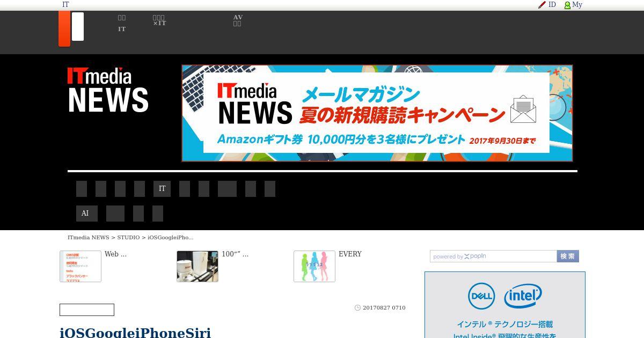Click the white tab block beside orange block
Viewport: 644px width, 338px height.
point(78,26)
